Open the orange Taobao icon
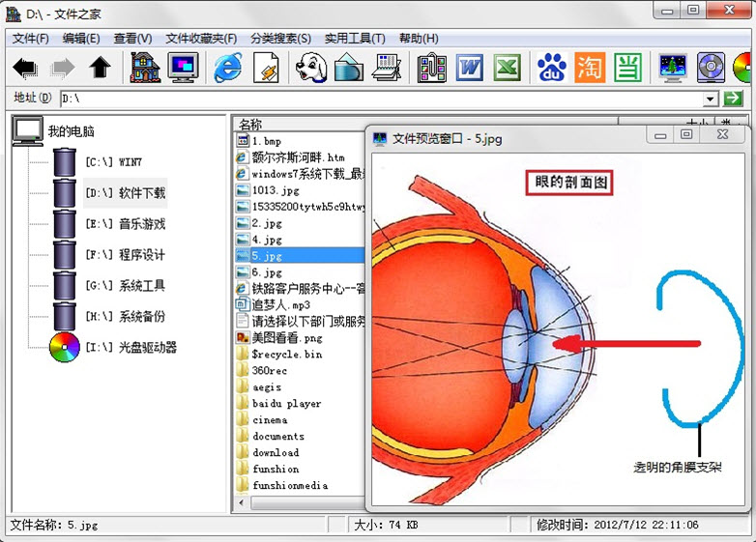This screenshot has height=542, width=756. (x=590, y=68)
